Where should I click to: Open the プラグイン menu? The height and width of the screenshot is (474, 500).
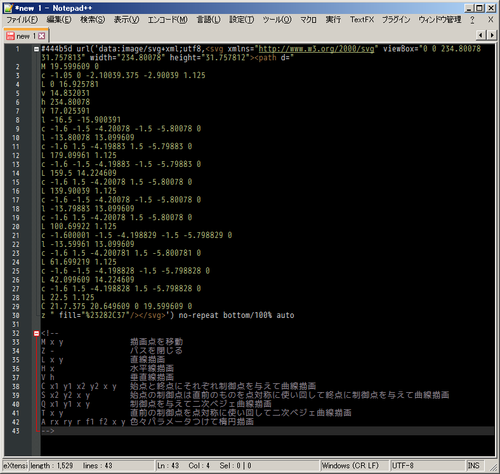(x=396, y=20)
